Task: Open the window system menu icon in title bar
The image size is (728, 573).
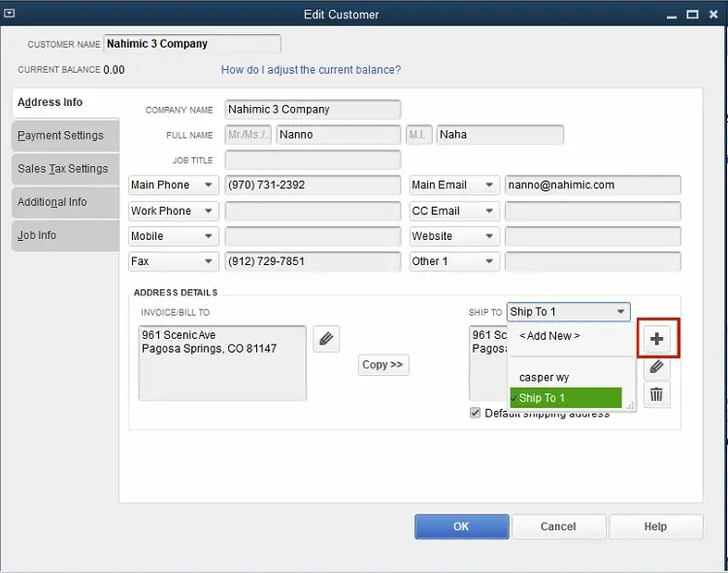Action: click(x=9, y=13)
